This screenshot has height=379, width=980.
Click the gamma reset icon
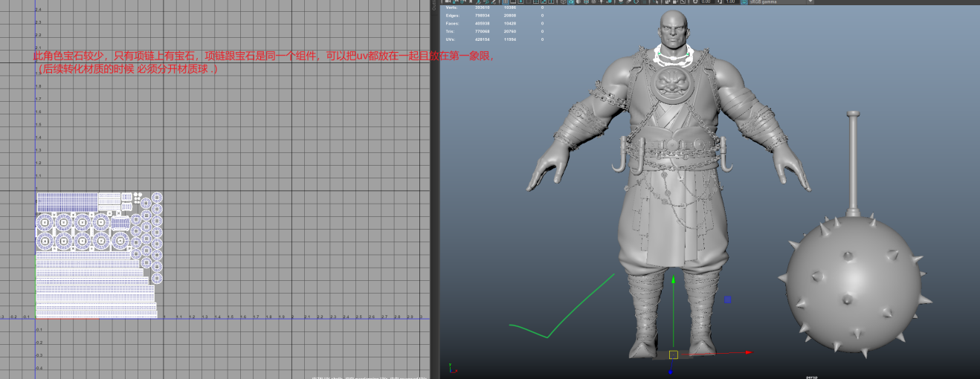pos(720,2)
